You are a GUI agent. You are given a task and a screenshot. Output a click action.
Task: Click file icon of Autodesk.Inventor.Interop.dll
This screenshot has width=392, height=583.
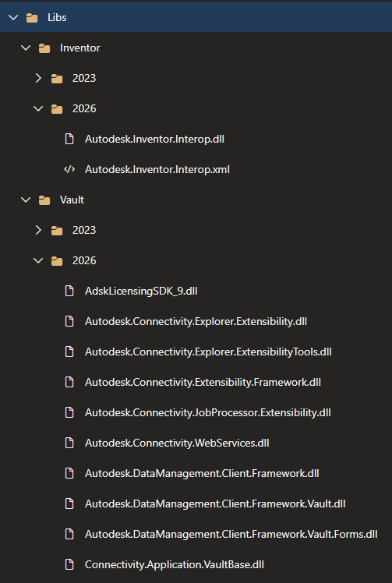[x=69, y=139]
